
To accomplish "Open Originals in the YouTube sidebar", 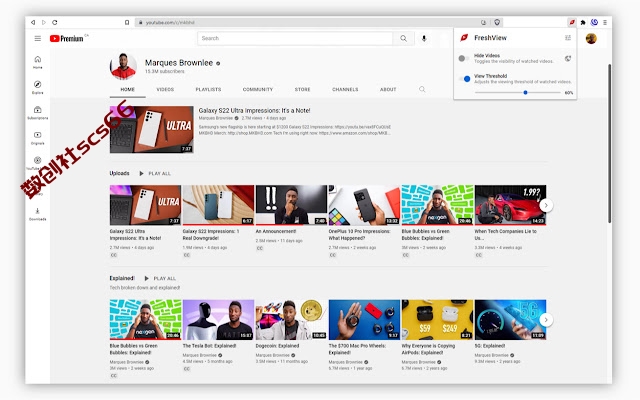I will pos(38,138).
